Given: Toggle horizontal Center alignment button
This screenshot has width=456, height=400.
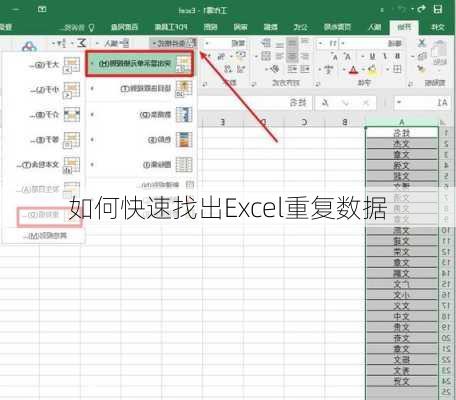Looking at the screenshot, I should [292, 56].
